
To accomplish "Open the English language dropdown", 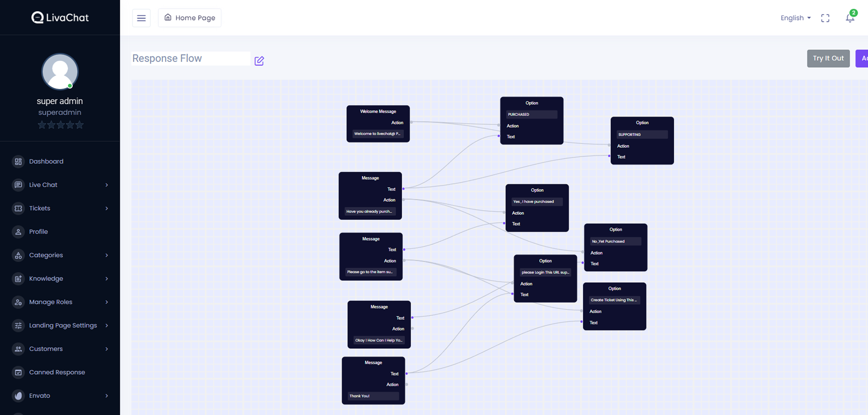I will click(x=795, y=18).
